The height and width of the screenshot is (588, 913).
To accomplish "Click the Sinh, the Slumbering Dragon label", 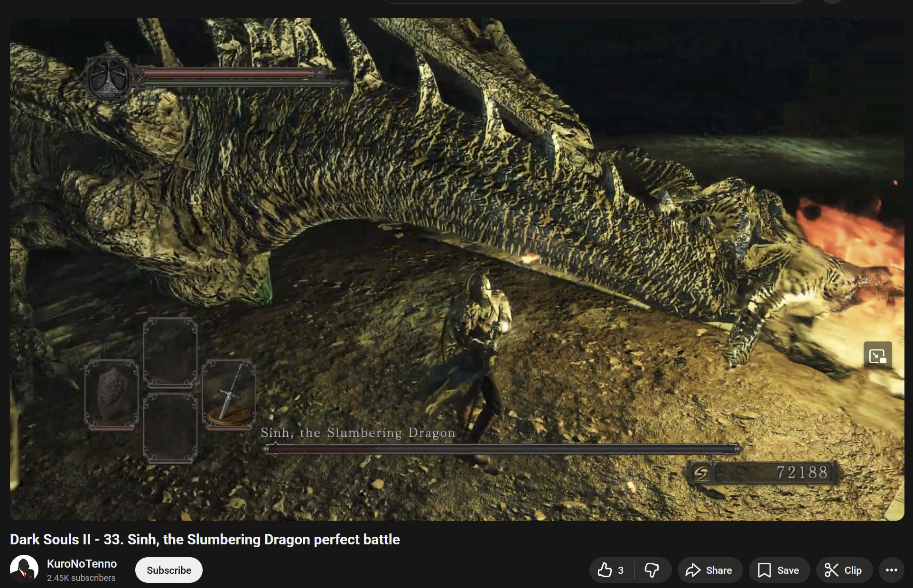I will (x=358, y=432).
